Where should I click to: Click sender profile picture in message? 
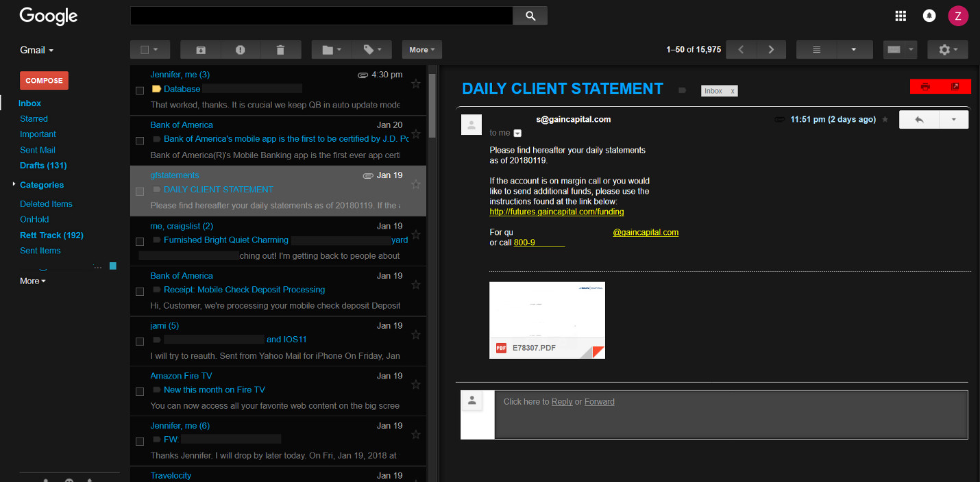(x=471, y=125)
